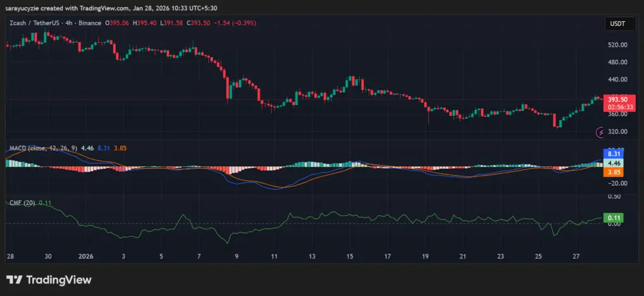Select the low value L391.58
Viewport: 644px width, 296px height.
(171, 23)
